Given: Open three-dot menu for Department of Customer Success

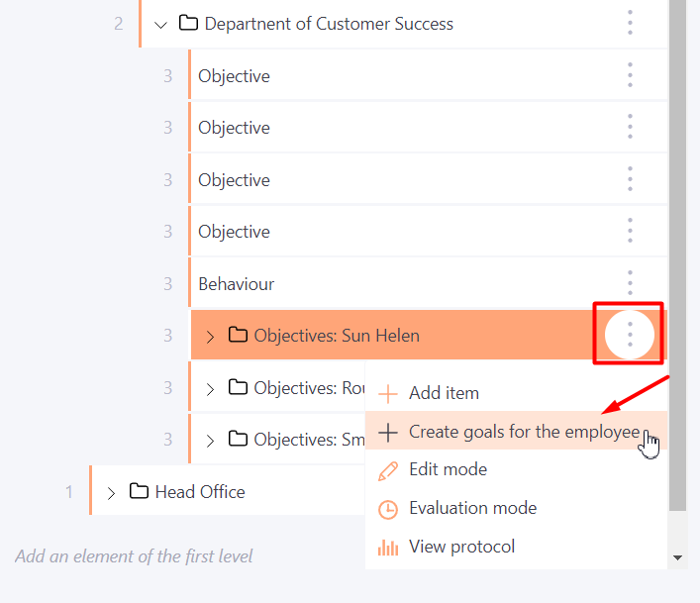Looking at the screenshot, I should tap(630, 23).
